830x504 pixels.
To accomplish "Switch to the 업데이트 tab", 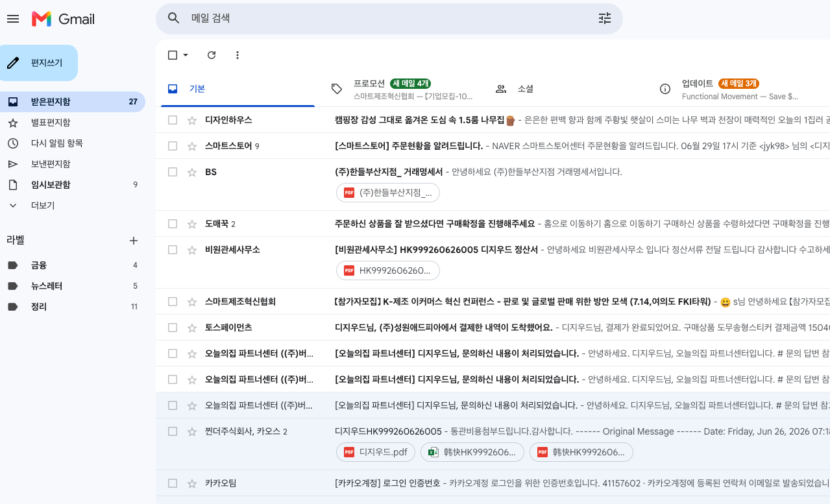I will (x=730, y=89).
